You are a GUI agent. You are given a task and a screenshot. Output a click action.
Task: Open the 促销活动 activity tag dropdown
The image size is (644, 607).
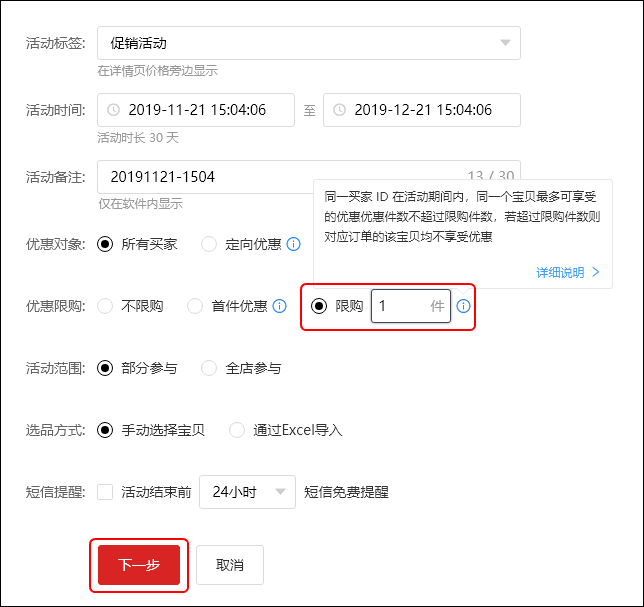click(x=308, y=43)
